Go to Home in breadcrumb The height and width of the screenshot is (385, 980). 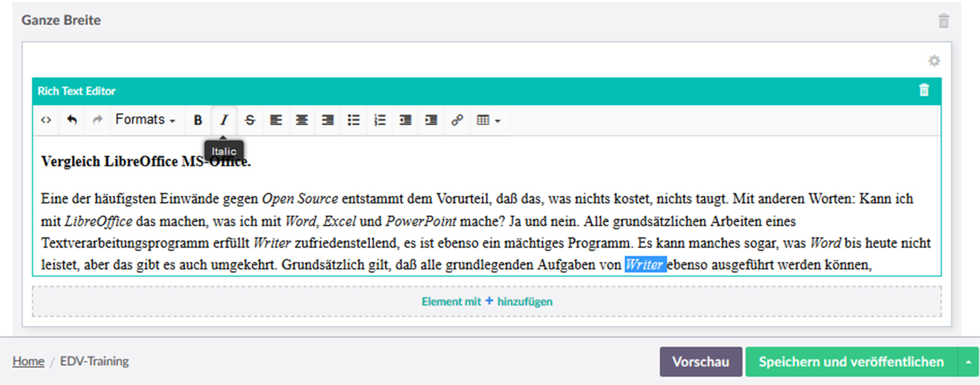click(28, 361)
